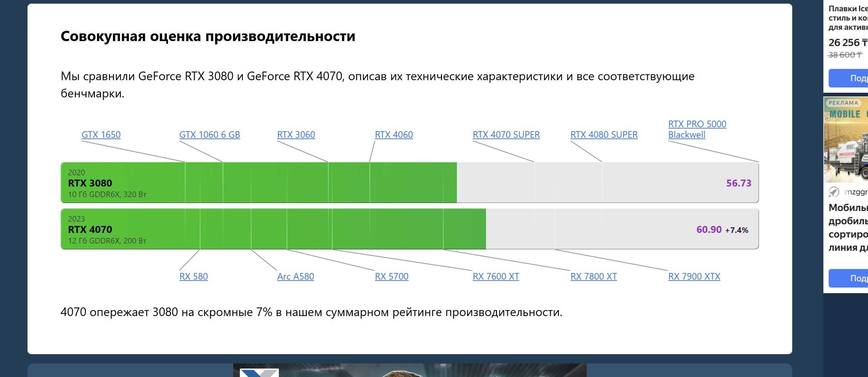This screenshot has height=377, width=868.
Task: Open the banner image below the card
Action: tap(410, 370)
